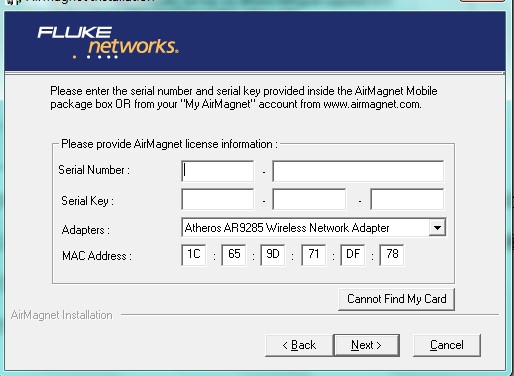This screenshot has width=514, height=376.
Task: Click MAC address field showing 1C
Action: 194,255
